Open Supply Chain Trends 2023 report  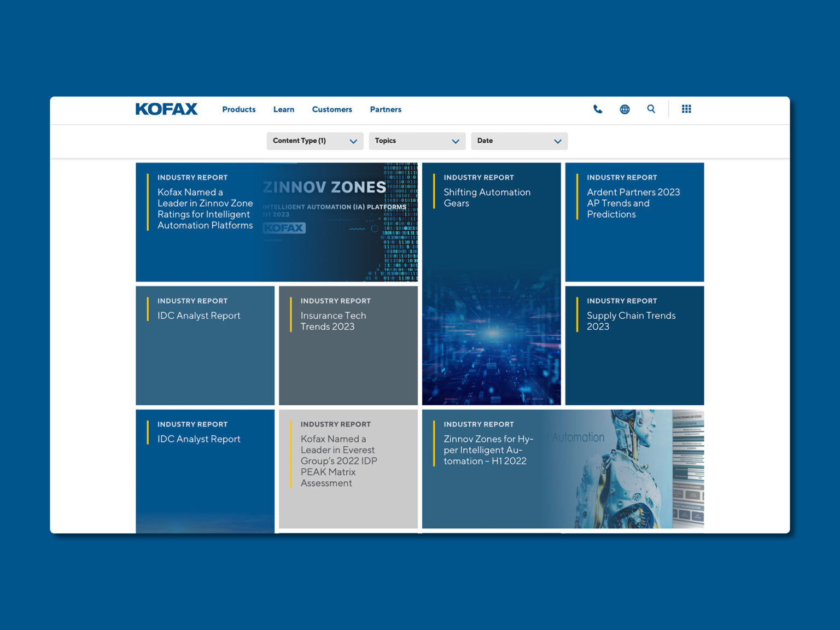(631, 321)
